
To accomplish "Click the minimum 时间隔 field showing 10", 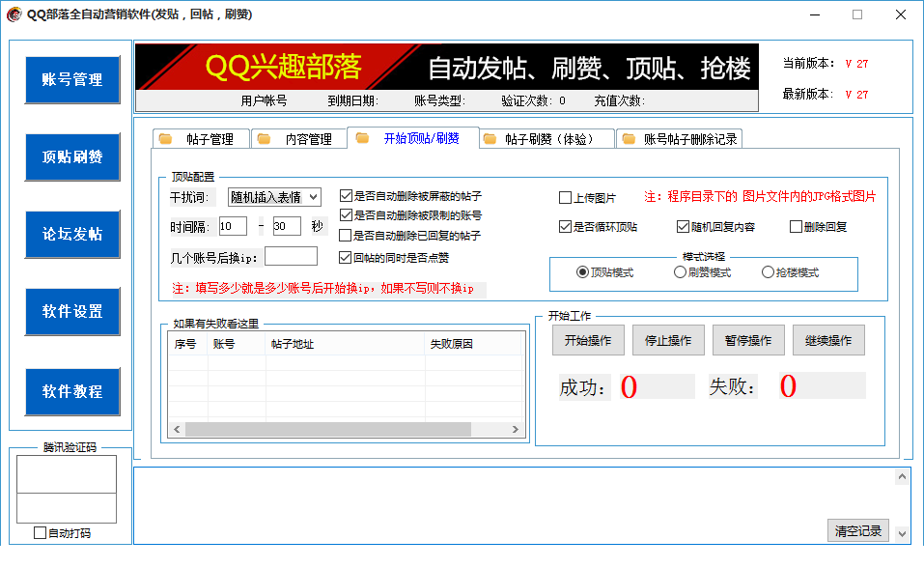I will (x=233, y=226).
